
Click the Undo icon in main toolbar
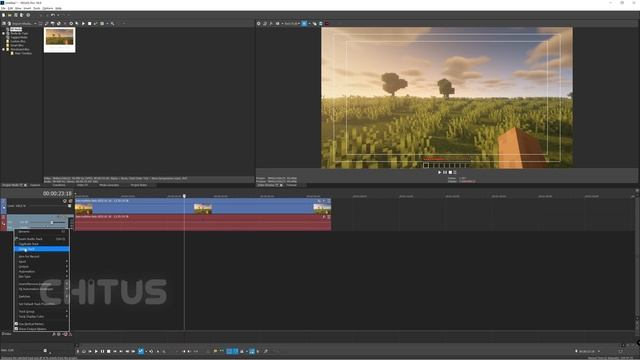click(52, 15)
